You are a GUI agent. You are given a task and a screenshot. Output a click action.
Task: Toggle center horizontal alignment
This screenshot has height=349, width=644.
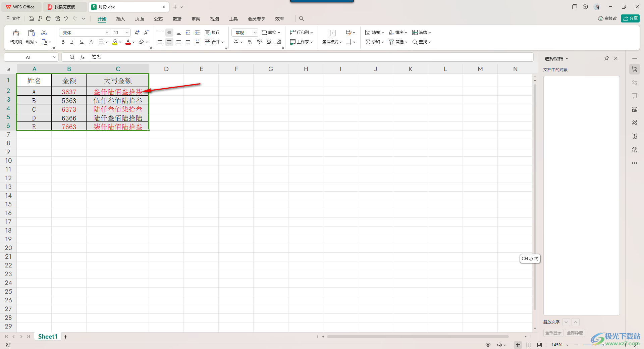(x=169, y=42)
